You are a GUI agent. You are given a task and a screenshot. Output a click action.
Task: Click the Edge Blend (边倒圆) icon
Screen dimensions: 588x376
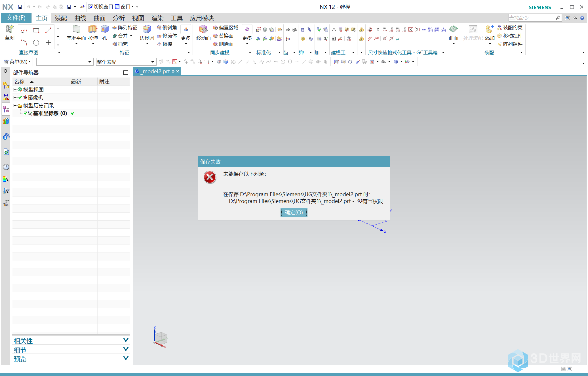click(147, 30)
